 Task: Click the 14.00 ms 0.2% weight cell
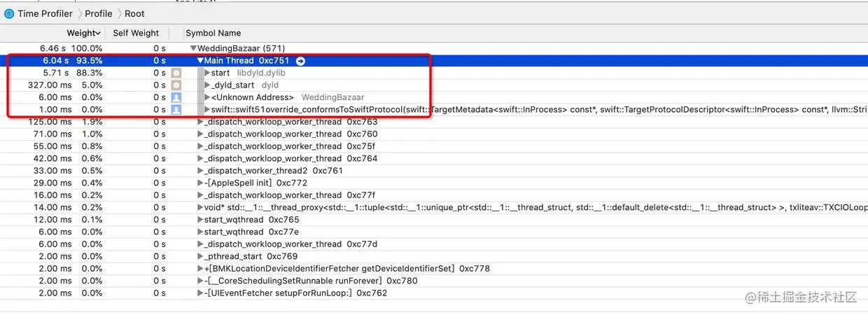click(67, 208)
